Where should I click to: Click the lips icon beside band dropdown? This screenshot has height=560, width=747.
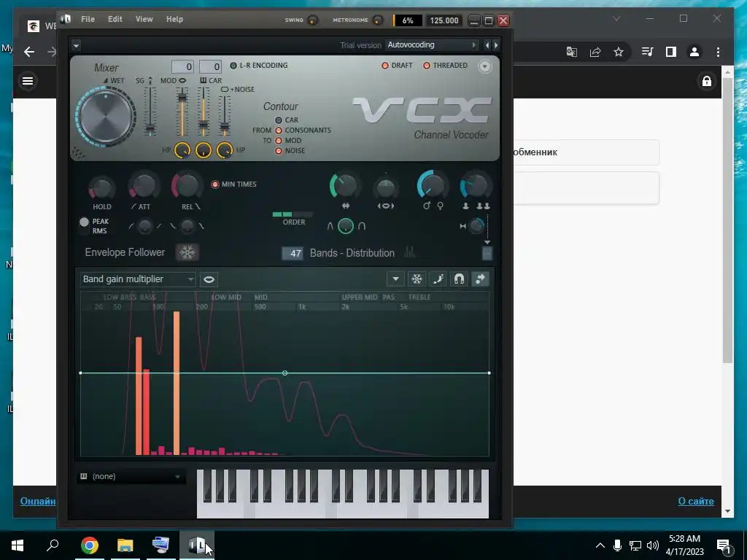[209, 279]
